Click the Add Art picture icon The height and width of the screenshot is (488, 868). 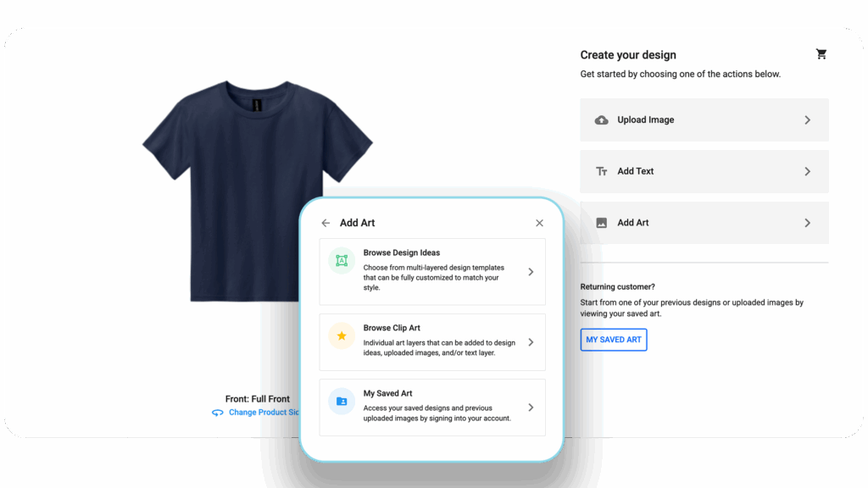tap(601, 223)
